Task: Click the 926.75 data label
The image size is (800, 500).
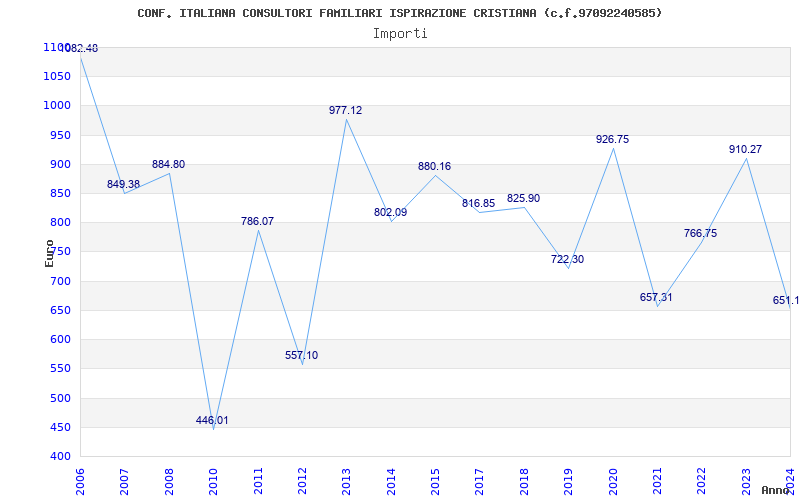Action: click(613, 139)
